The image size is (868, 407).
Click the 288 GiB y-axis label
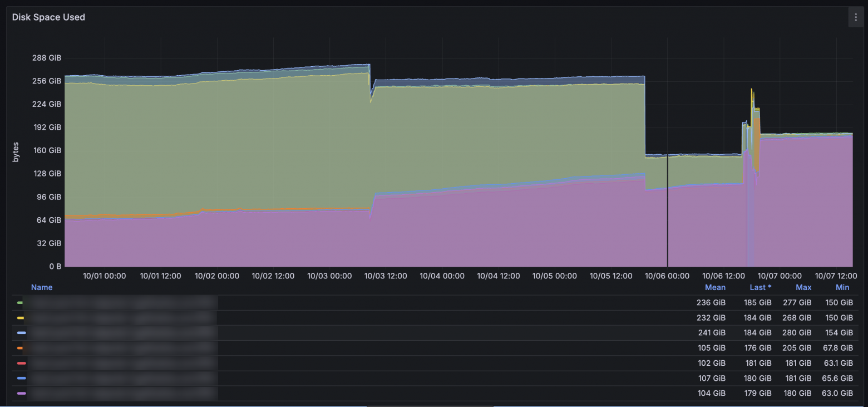[x=47, y=58]
